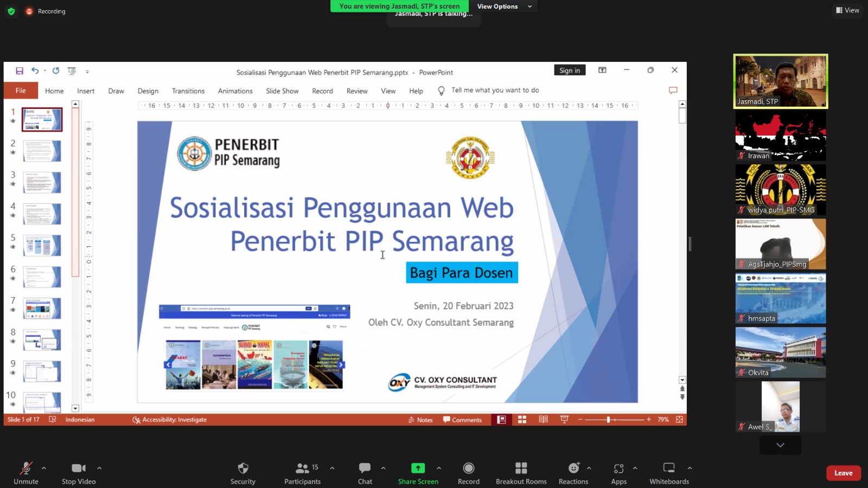Screen dimensions: 868x488
Task: Click the Save icon in PowerPoint
Action: click(20, 71)
